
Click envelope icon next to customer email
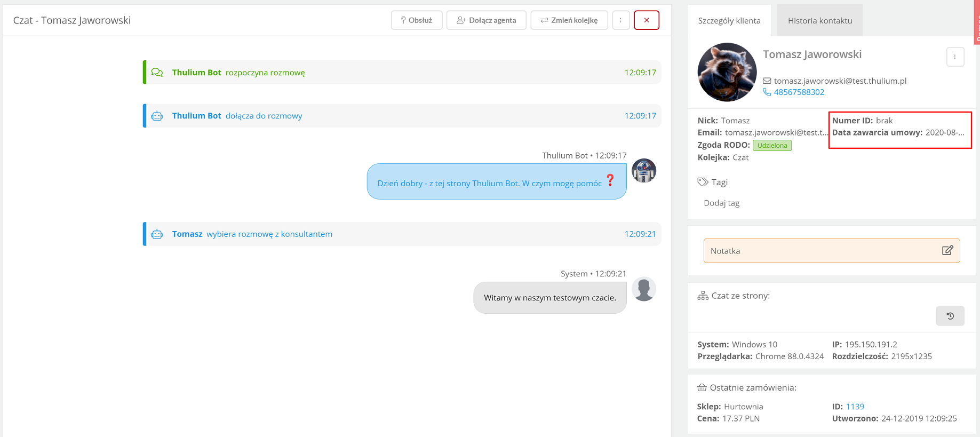pyautogui.click(x=767, y=81)
